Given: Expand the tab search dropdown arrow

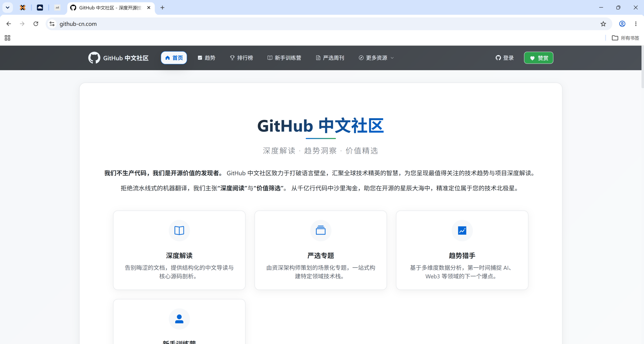Looking at the screenshot, I should [8, 8].
